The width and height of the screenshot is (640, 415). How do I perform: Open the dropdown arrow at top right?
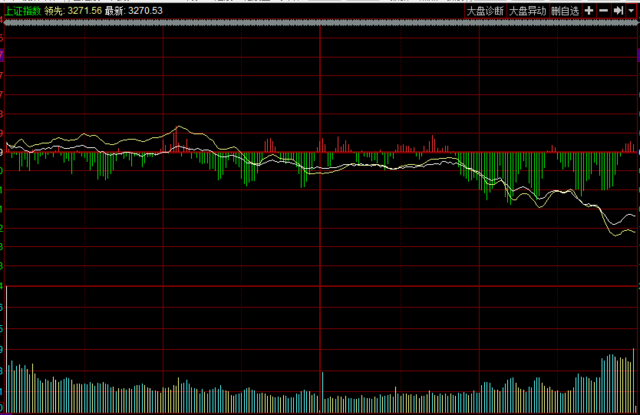click(x=631, y=11)
